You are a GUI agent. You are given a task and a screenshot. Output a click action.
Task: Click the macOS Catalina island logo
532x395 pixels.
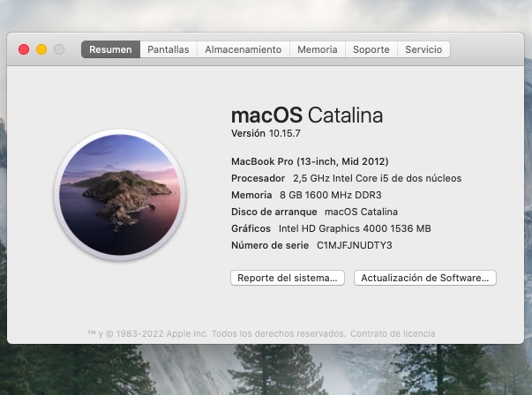click(120, 195)
